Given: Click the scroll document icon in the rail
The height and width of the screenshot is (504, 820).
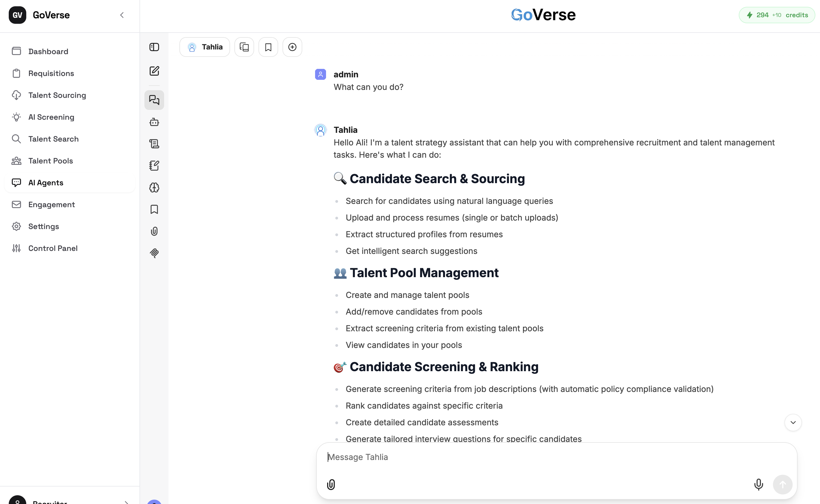Looking at the screenshot, I should pyautogui.click(x=154, y=144).
